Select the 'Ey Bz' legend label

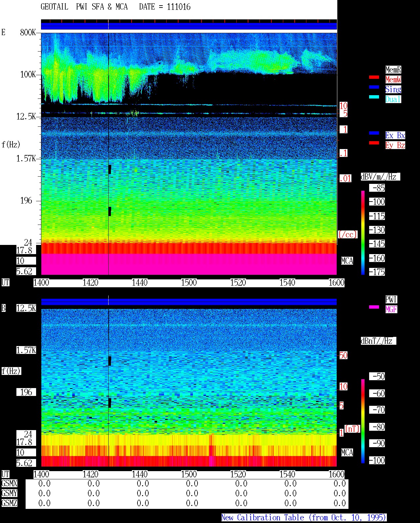coord(395,145)
